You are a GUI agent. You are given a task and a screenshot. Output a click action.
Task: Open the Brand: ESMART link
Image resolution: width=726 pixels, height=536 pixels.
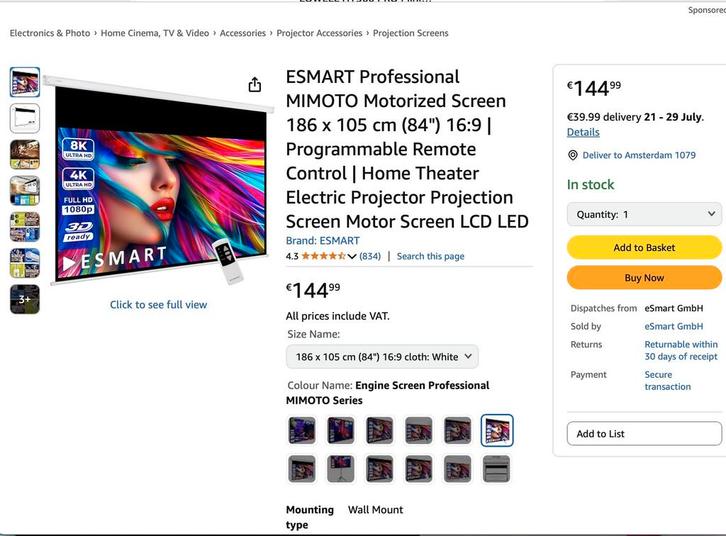tap(322, 241)
